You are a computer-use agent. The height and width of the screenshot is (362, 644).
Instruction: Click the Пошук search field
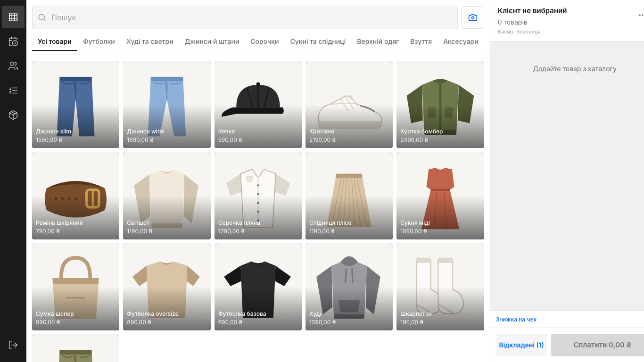coord(245,17)
